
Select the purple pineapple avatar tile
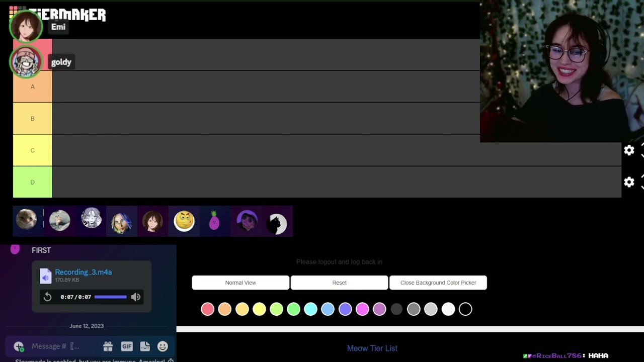coord(215,221)
